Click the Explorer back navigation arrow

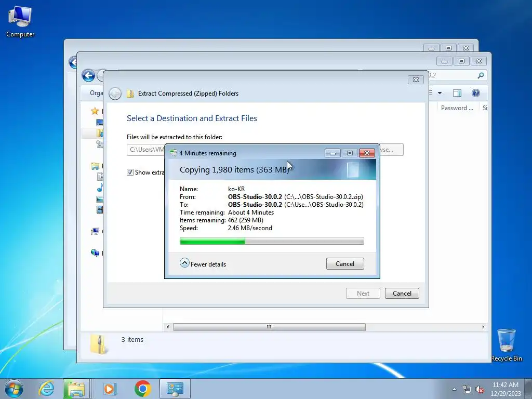click(88, 75)
